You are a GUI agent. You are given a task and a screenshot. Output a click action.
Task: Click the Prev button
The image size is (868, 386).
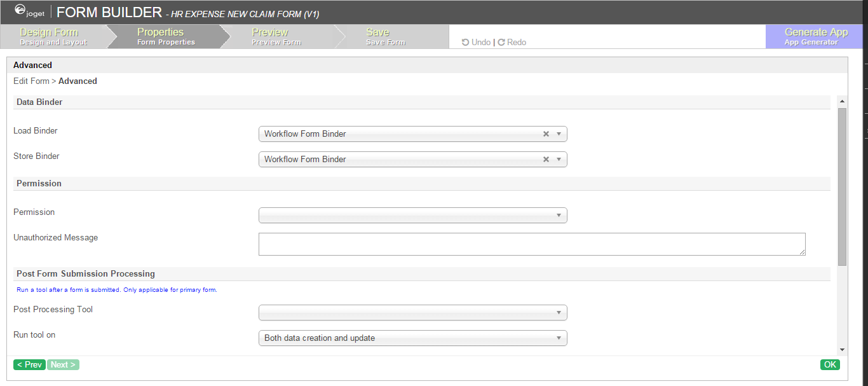(x=29, y=365)
